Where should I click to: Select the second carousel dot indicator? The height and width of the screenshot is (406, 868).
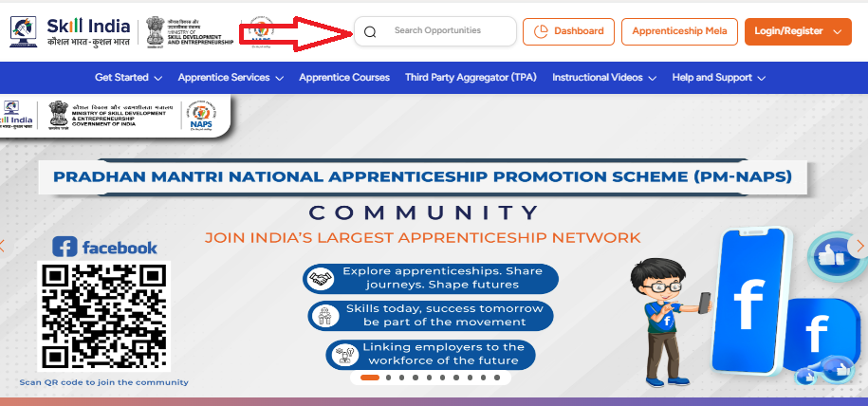click(389, 378)
